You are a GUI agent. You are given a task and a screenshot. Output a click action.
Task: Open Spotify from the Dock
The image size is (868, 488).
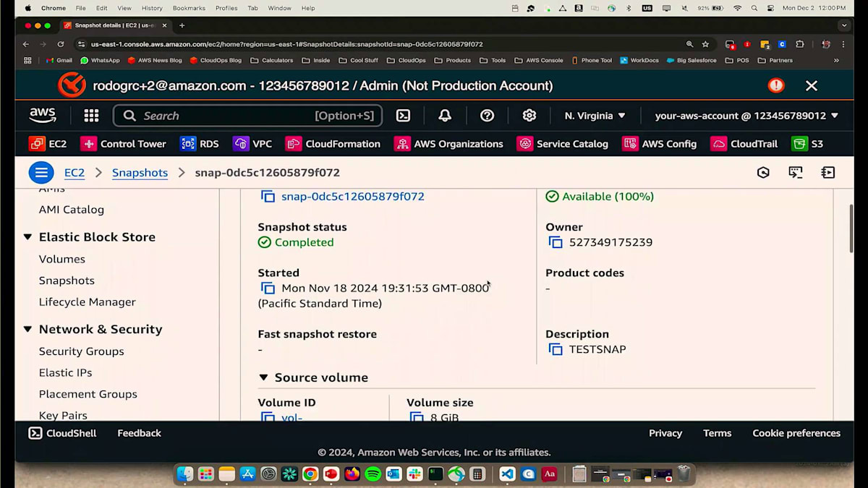[x=373, y=474]
